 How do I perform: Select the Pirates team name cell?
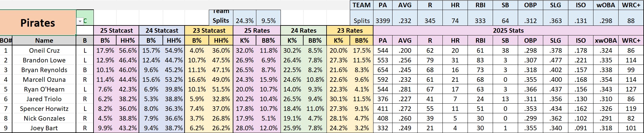click(38, 23)
